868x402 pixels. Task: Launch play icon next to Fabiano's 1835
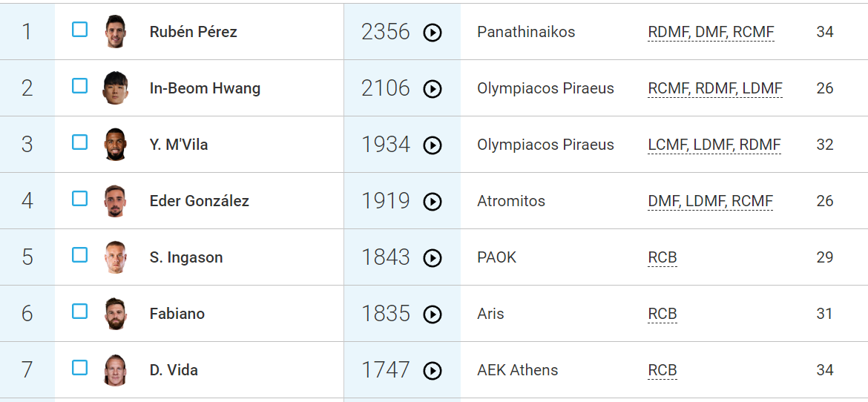[x=433, y=314]
